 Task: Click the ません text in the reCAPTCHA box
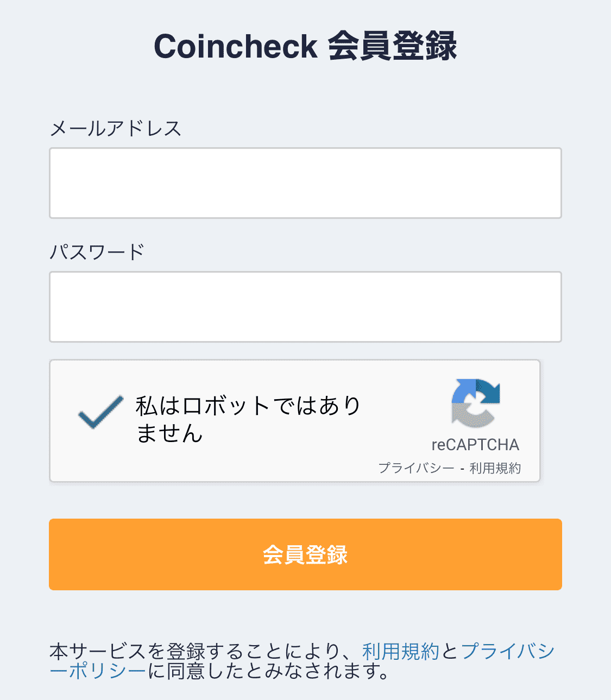tap(169, 433)
